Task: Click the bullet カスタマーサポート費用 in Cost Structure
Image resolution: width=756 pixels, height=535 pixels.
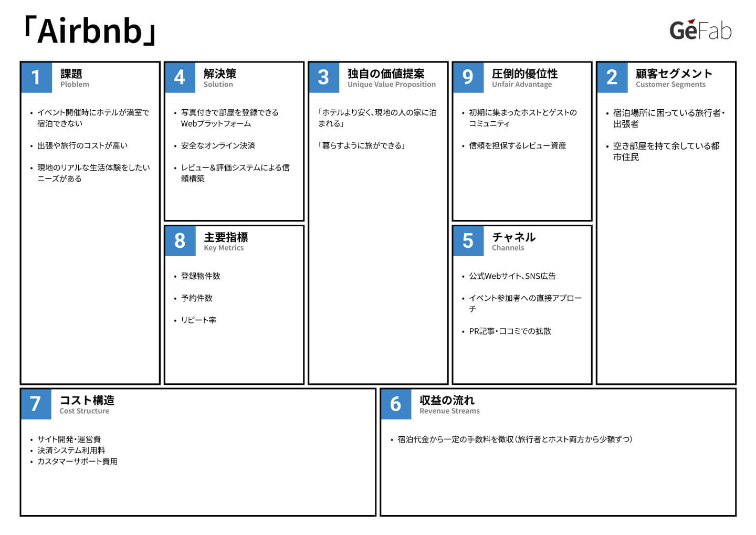Action: point(78,461)
